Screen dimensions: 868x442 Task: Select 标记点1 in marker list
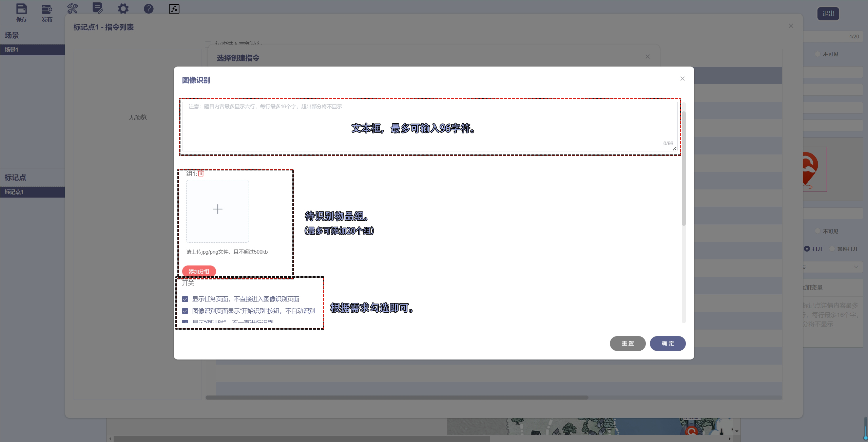tap(33, 192)
